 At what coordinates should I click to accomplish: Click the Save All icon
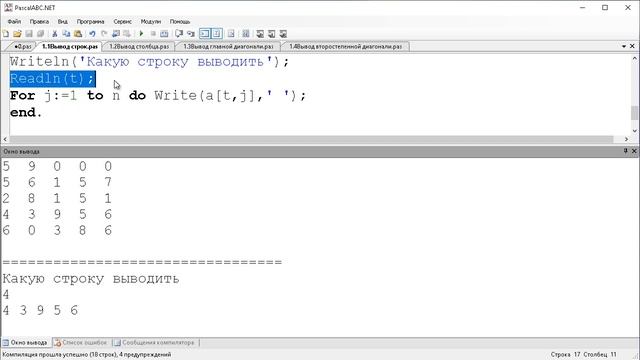(40, 34)
